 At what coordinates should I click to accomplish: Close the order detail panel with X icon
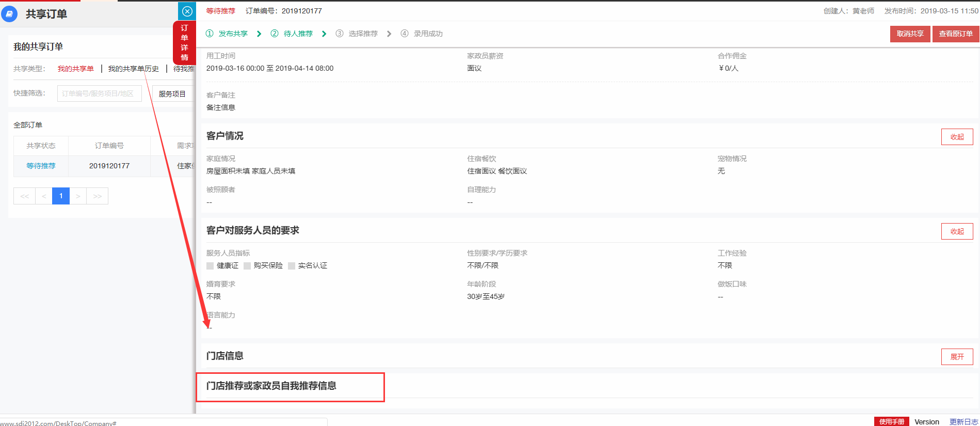coord(187,11)
